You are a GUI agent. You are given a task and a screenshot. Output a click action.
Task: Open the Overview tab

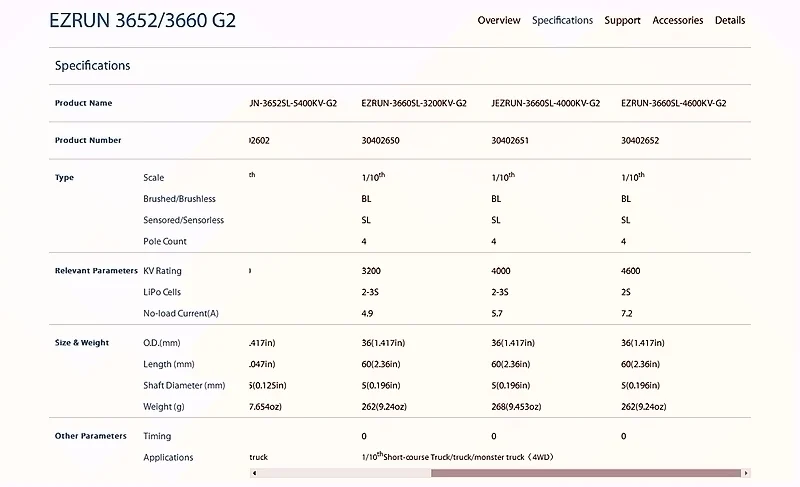tap(498, 20)
